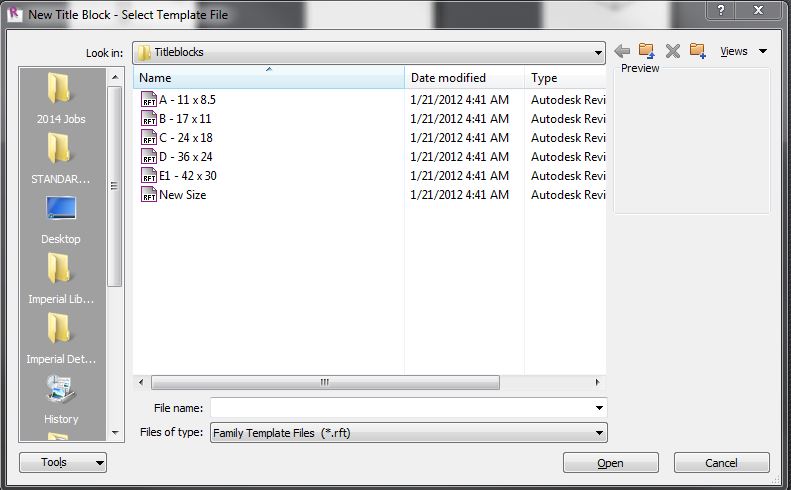Click the Revit logo in title bar
This screenshot has width=791, height=490.
[15, 14]
